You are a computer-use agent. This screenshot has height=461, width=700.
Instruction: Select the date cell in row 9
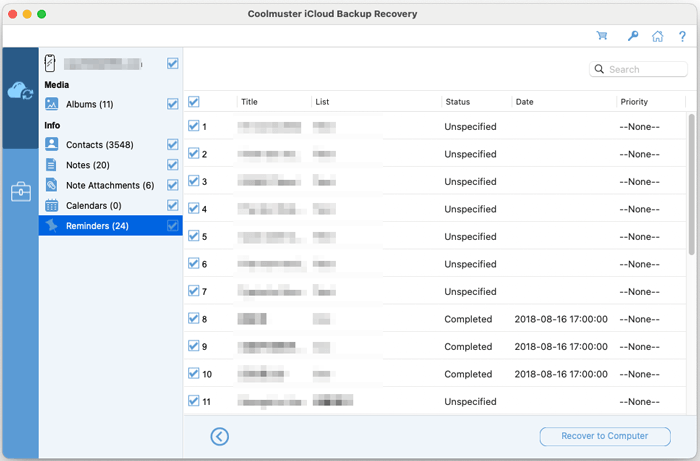561,347
